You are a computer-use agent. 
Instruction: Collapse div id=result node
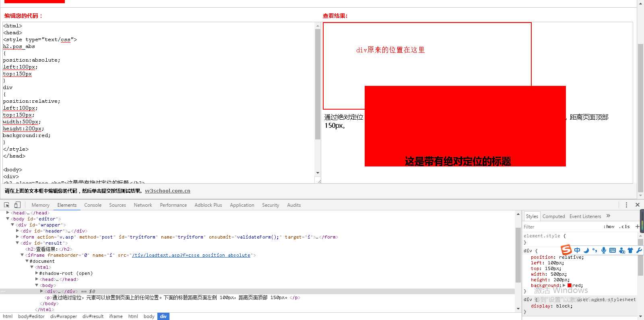pyautogui.click(x=17, y=243)
